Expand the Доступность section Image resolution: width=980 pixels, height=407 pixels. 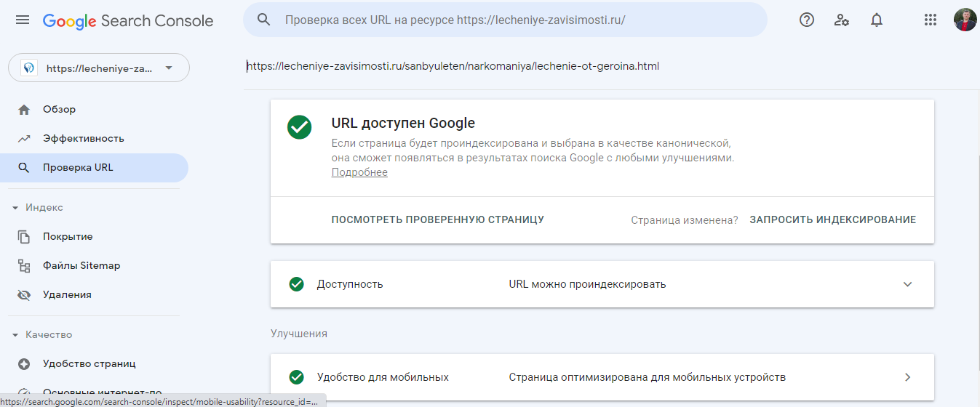(907, 284)
